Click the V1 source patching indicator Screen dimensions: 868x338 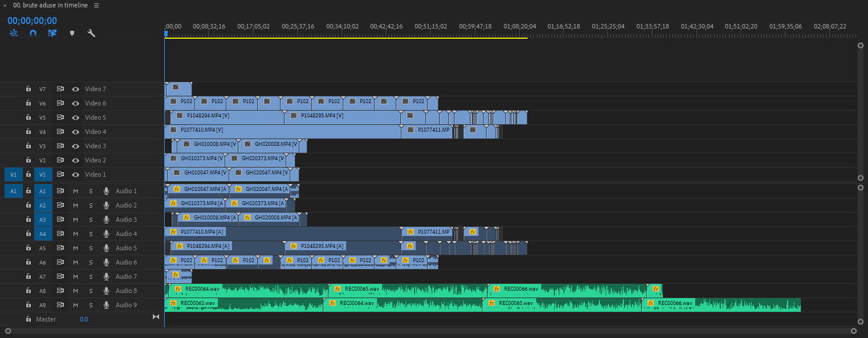13,174
